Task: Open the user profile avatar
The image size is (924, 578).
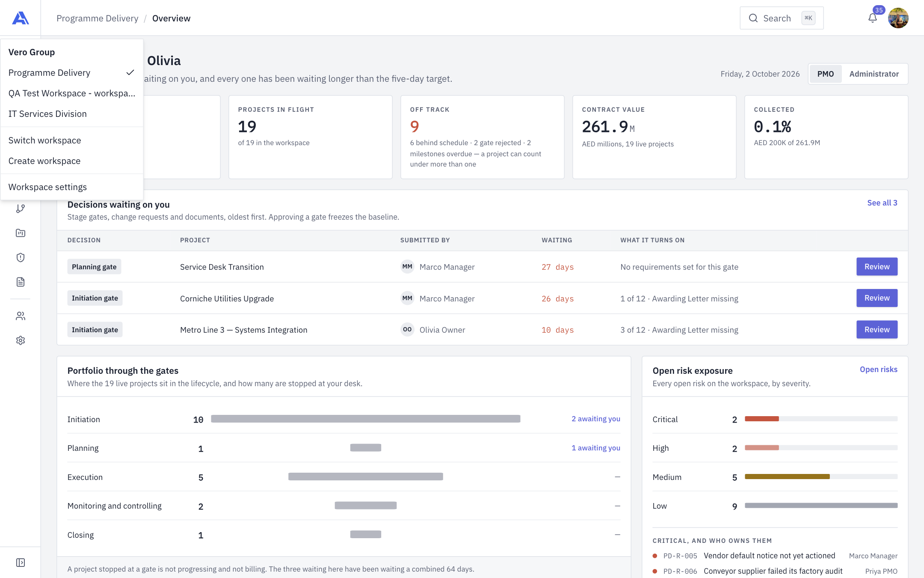Action: coord(898,18)
